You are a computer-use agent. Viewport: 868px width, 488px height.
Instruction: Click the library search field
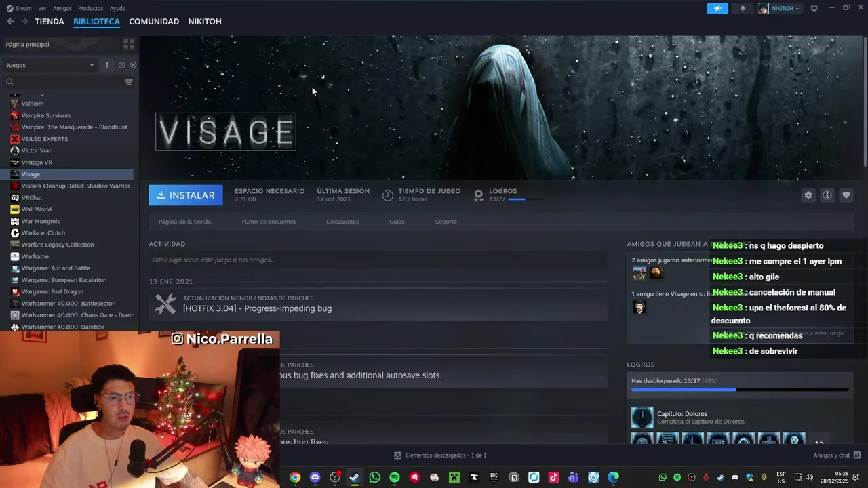pyautogui.click(x=62, y=82)
